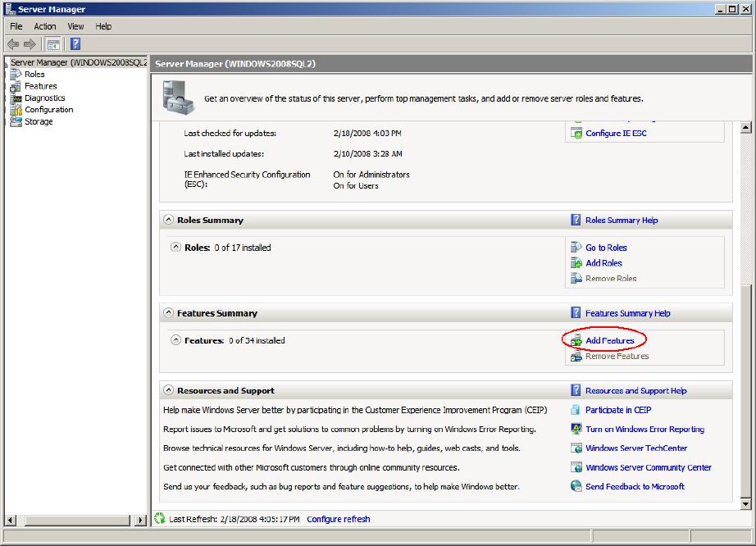Click the Configuration tree node icon
This screenshot has width=756, height=546.
tap(16, 110)
